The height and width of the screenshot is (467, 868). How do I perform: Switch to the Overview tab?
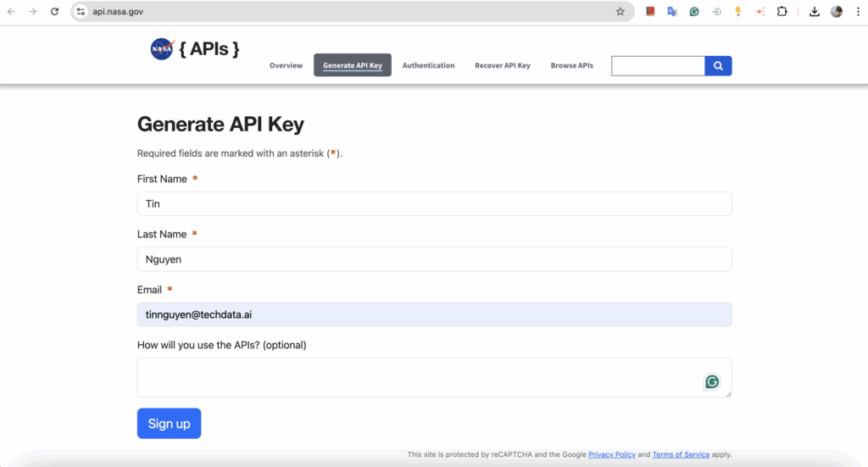(x=286, y=65)
